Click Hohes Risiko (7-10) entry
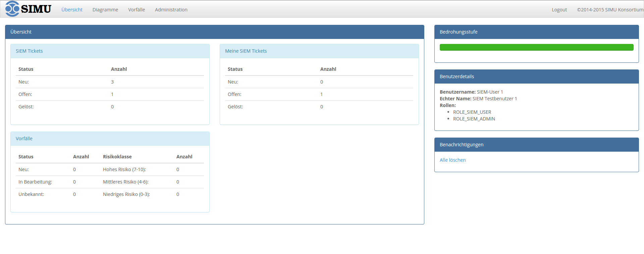 point(124,169)
